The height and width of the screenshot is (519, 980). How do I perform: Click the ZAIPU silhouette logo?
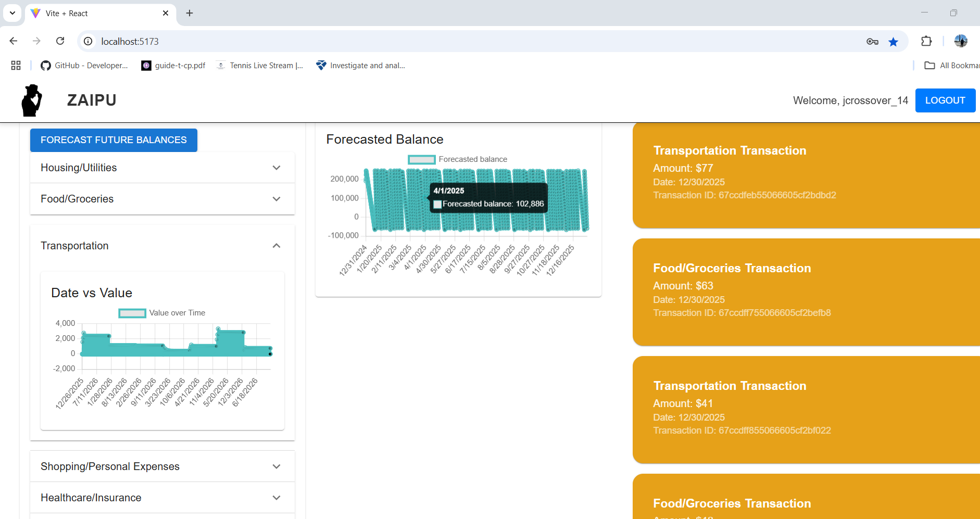coord(32,100)
